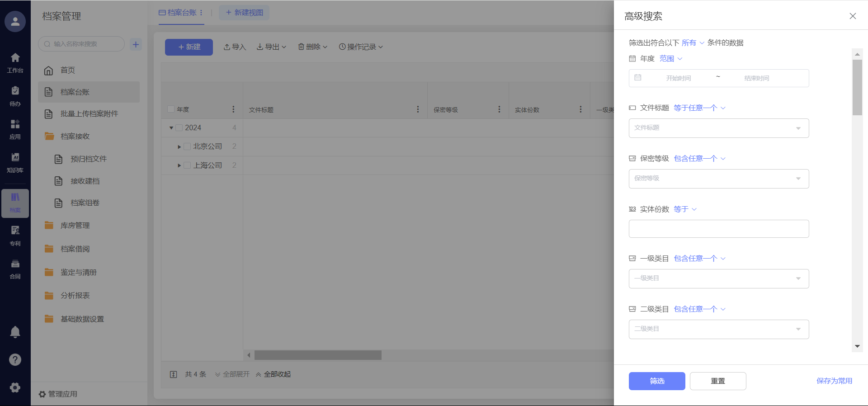Open the 专利 module icon

pyautogui.click(x=15, y=235)
